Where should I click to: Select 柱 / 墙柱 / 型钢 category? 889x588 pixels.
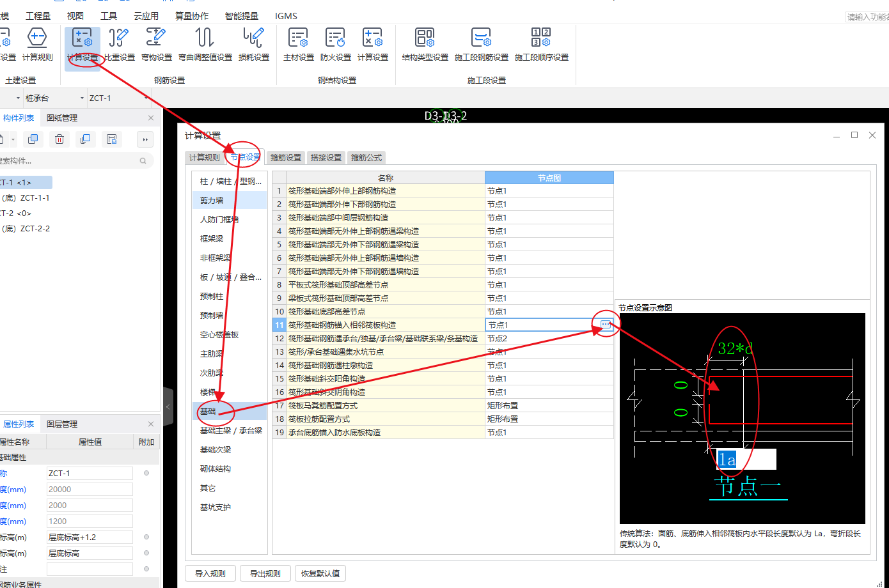click(x=230, y=181)
